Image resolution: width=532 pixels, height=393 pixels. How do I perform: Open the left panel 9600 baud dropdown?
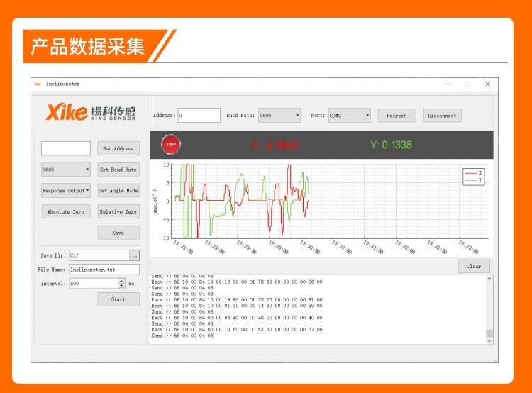point(66,170)
